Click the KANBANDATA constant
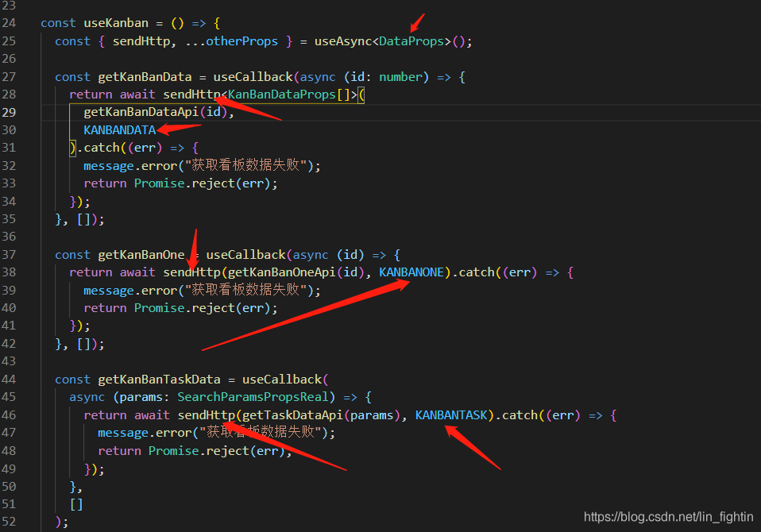The height and width of the screenshot is (532, 761). coord(119,130)
